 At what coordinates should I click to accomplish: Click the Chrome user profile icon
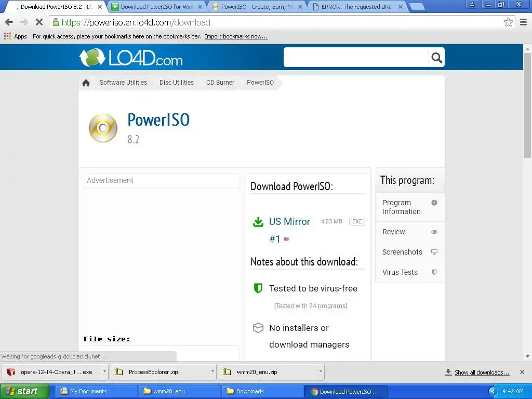click(472, 4)
